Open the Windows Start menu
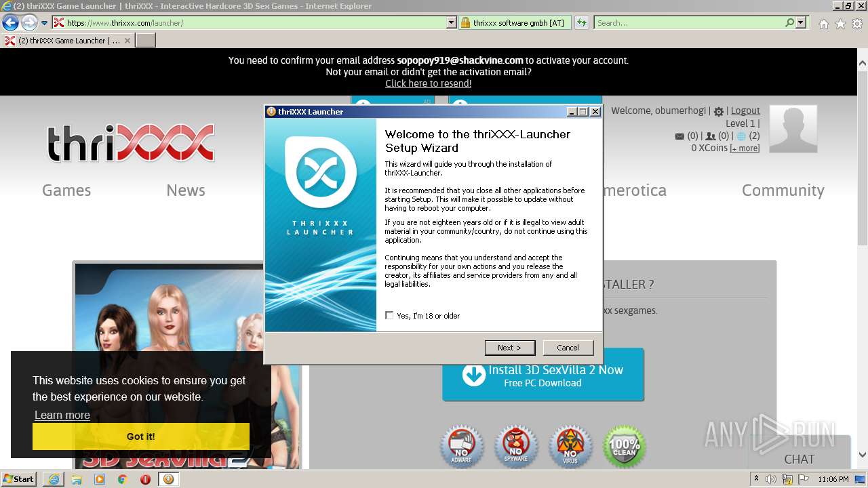 pos(19,479)
